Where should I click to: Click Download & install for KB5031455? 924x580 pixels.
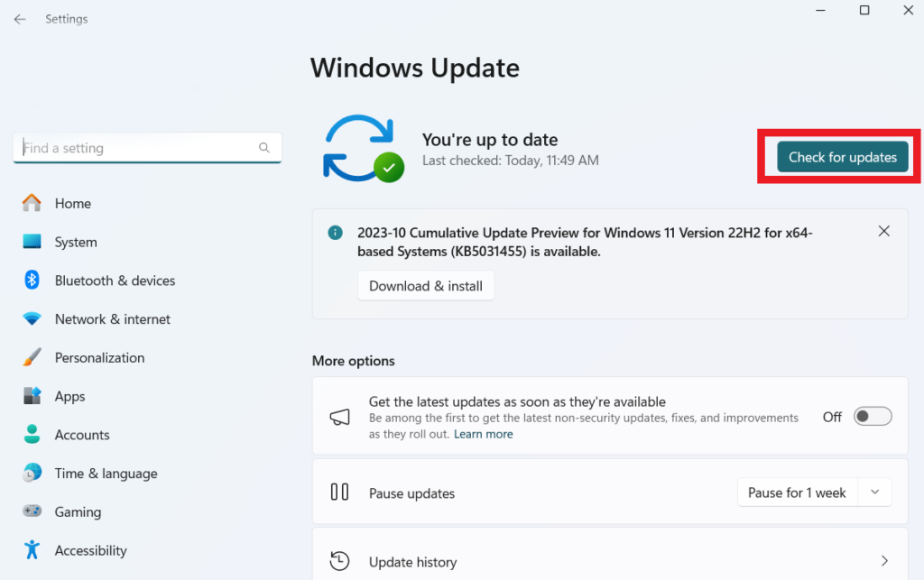pos(425,285)
